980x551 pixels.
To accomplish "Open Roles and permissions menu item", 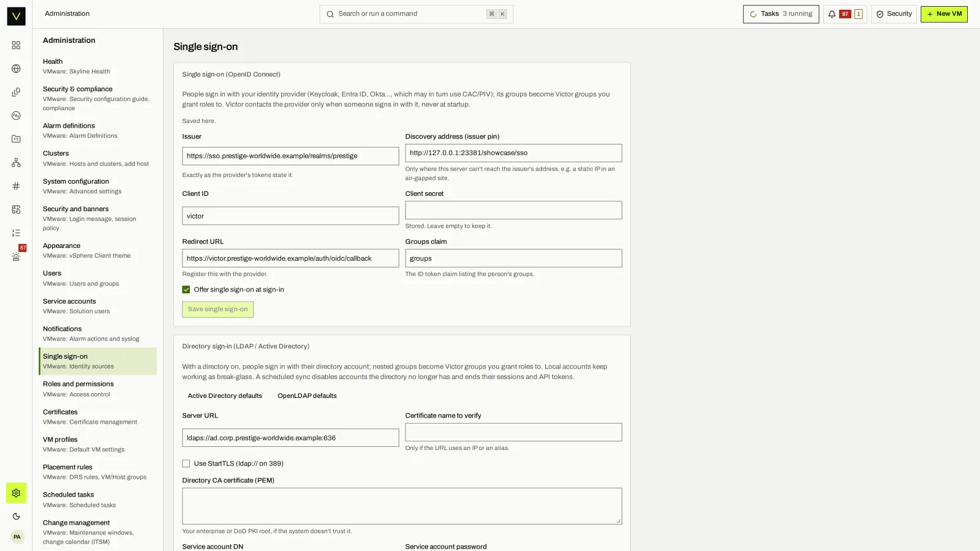I will tap(97, 389).
